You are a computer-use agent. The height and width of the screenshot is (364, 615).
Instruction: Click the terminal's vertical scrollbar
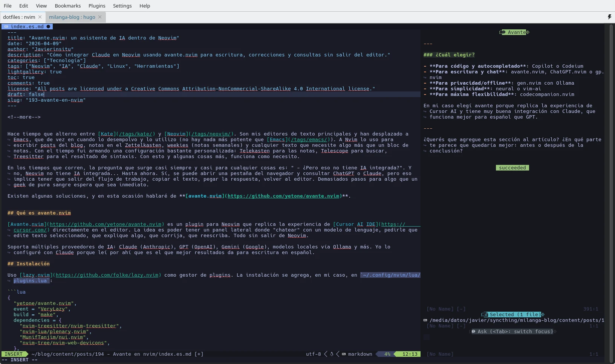coord(610,188)
